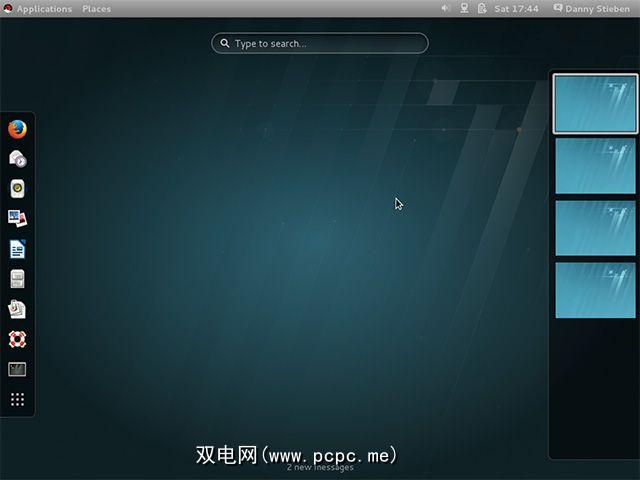Open Rhythmbox music player icon
Viewport: 640px width, 480px height.
click(x=17, y=189)
